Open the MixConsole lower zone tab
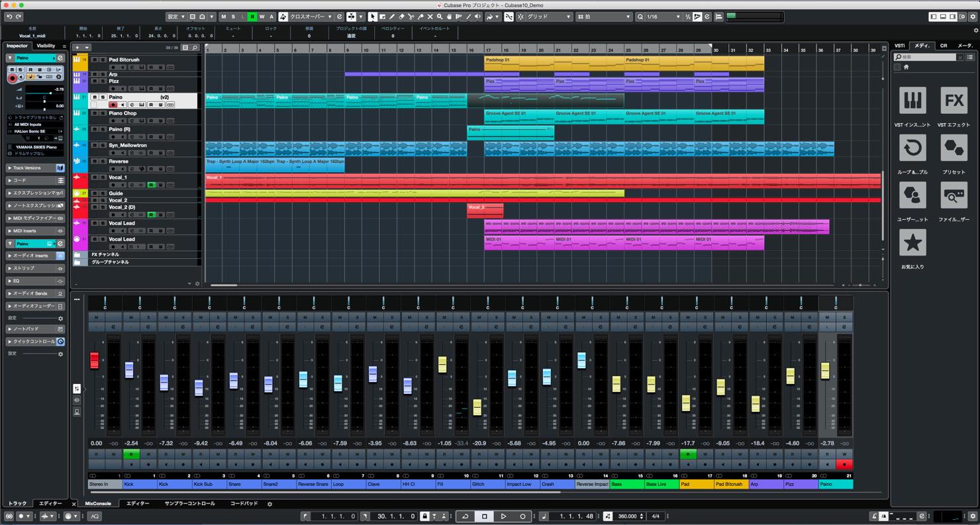The height and width of the screenshot is (525, 980). pos(98,504)
